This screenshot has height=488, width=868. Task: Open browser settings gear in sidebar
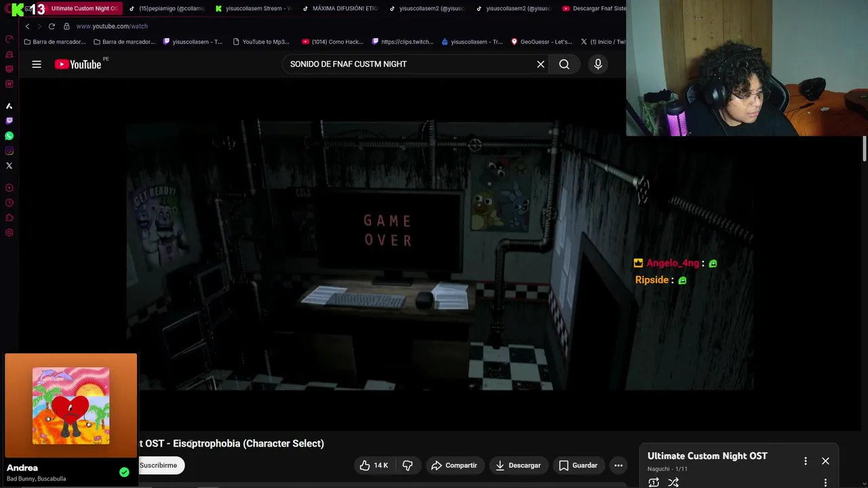click(x=9, y=232)
